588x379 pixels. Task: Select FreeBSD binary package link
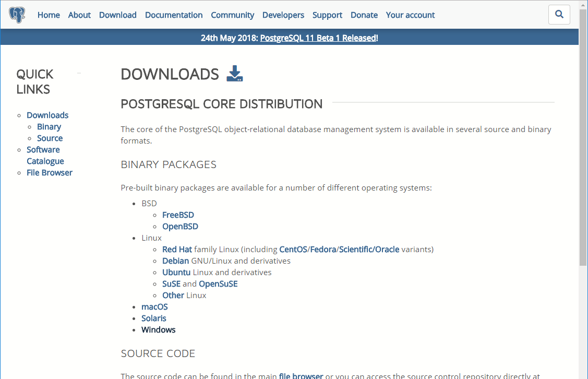pos(178,215)
